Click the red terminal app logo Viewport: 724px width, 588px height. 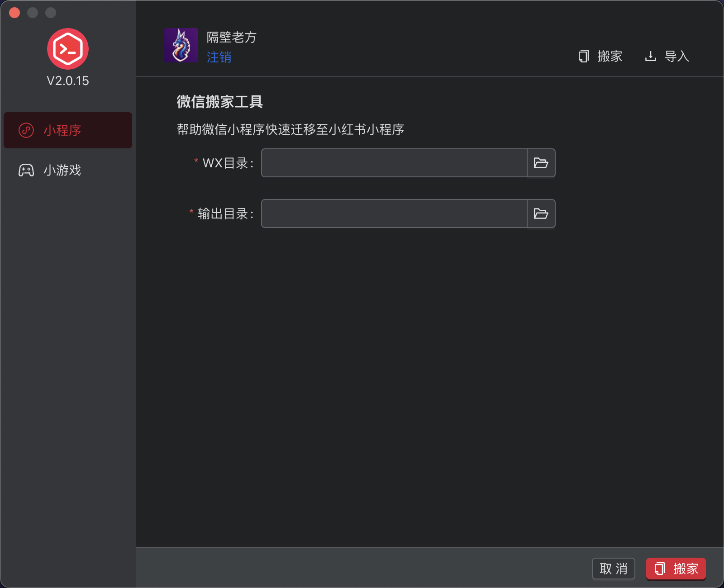[68, 49]
